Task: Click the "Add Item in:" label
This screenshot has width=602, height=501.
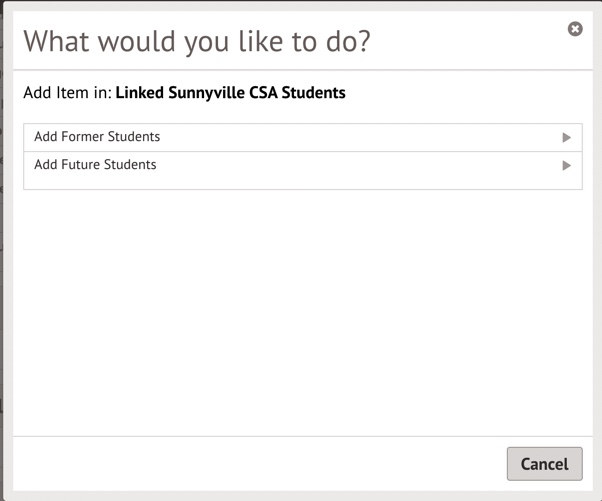Action: (67, 93)
